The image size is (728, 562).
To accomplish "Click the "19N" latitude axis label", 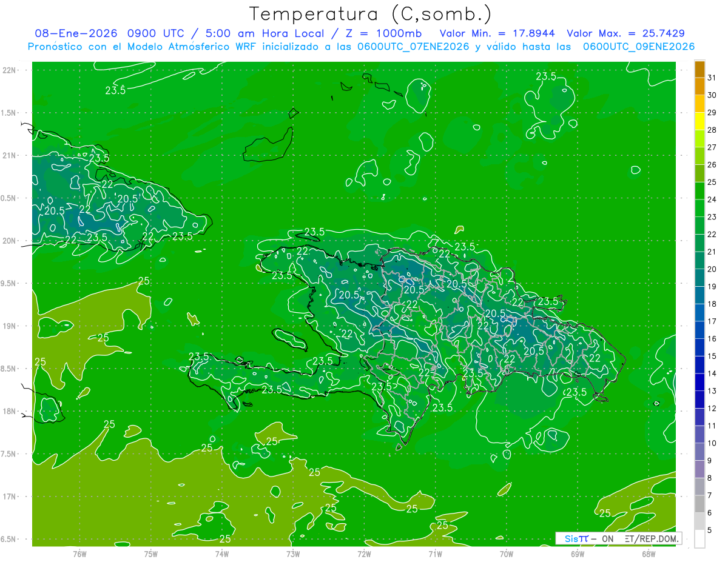I will [x=10, y=326].
